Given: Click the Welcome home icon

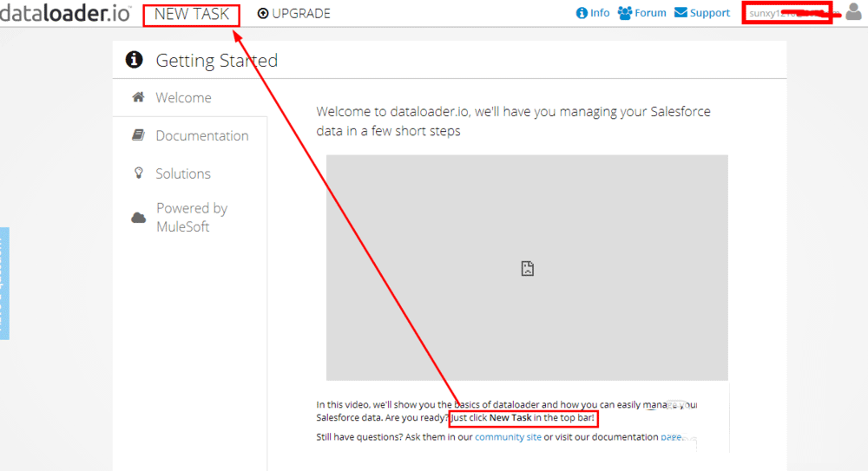Looking at the screenshot, I should pos(138,97).
